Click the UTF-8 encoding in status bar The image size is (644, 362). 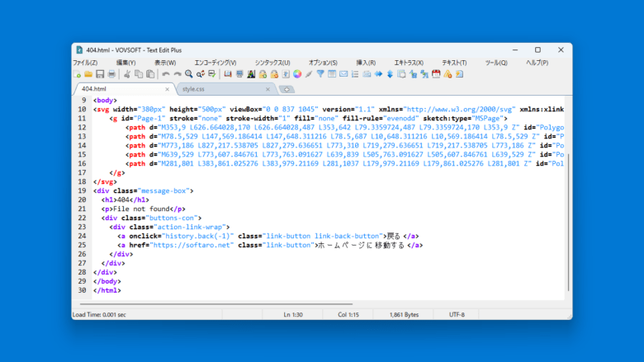[x=457, y=315]
